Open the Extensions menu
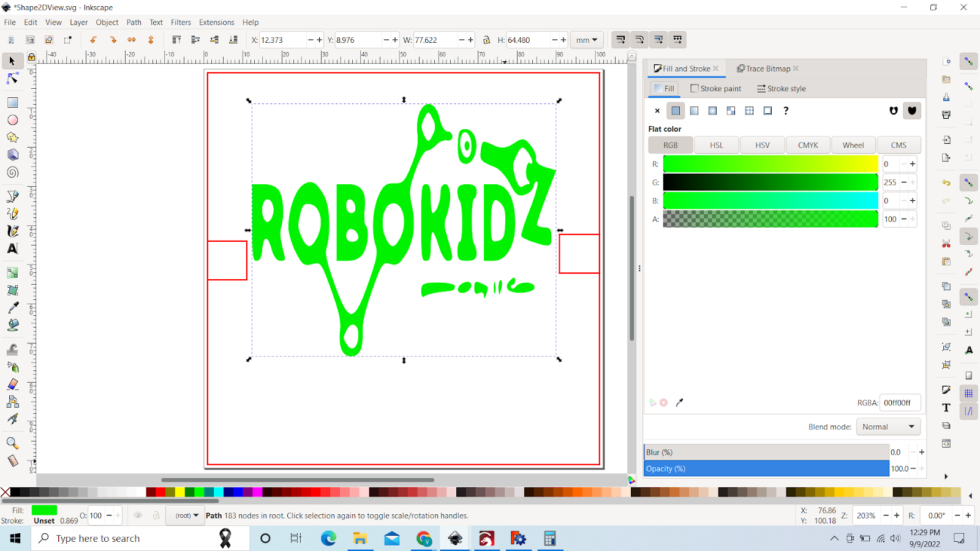The height and width of the screenshot is (551, 980). [216, 22]
